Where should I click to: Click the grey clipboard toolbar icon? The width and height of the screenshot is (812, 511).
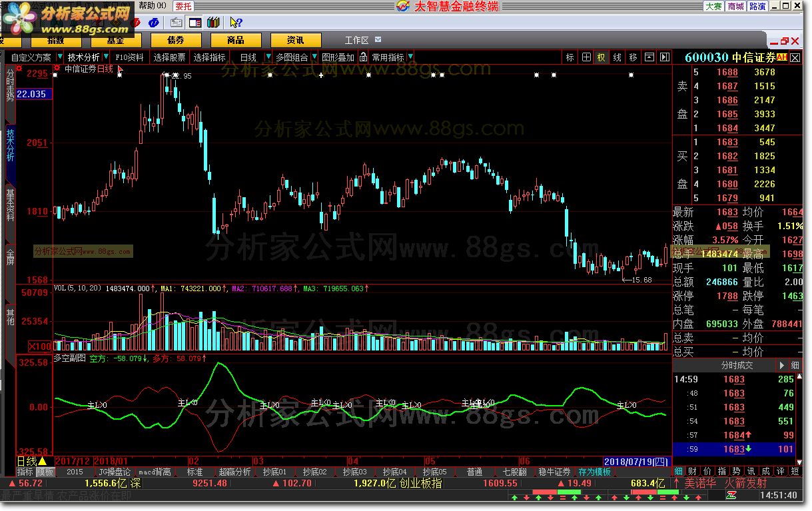pyautogui.click(x=176, y=23)
